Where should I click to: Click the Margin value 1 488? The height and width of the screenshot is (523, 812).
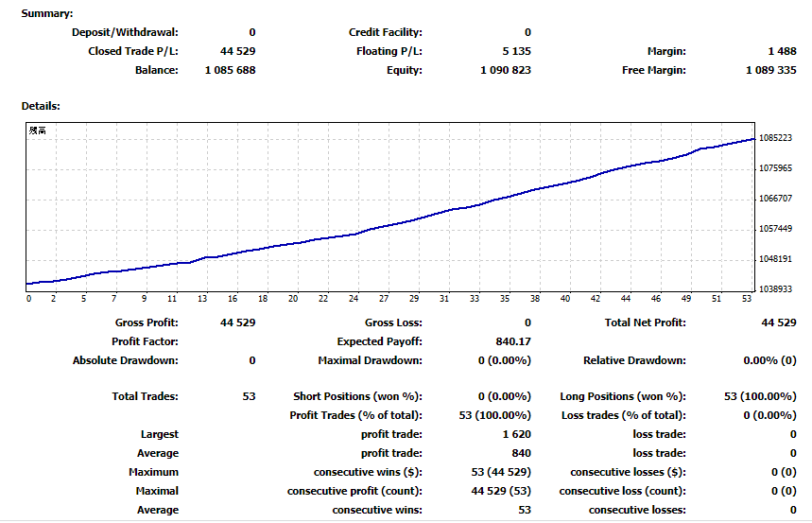tap(783, 51)
